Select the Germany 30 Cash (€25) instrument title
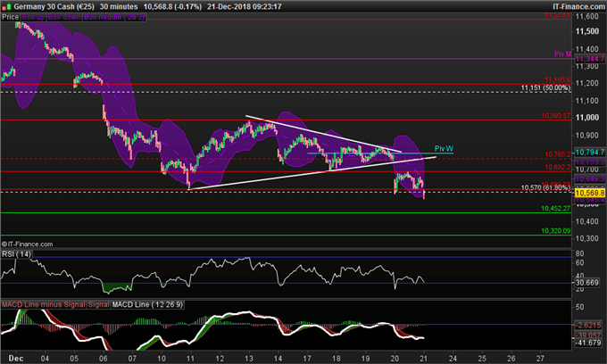 54,6
